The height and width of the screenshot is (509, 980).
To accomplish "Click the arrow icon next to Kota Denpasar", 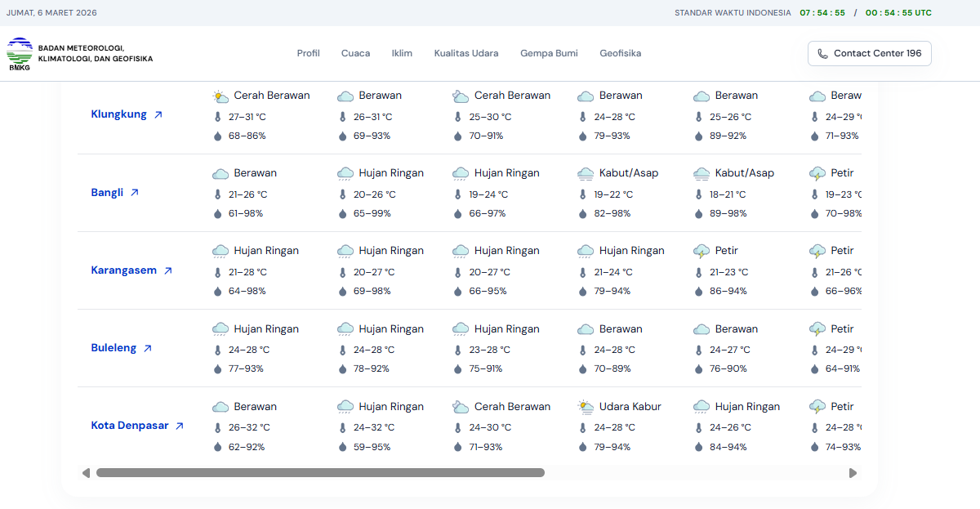I will point(180,426).
